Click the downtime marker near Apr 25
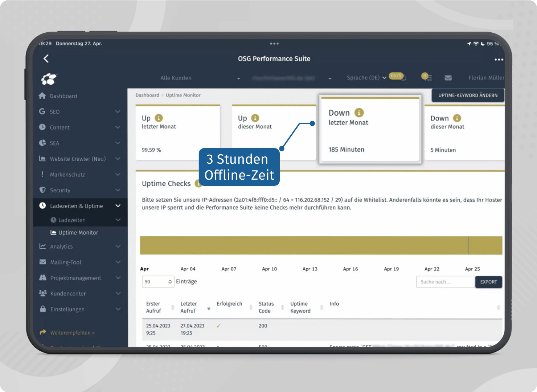 (x=468, y=245)
